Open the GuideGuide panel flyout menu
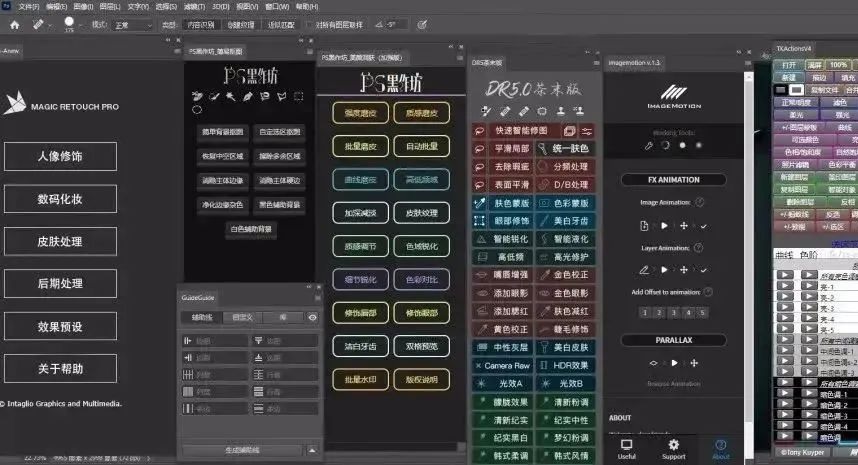858x465 pixels. (x=317, y=298)
